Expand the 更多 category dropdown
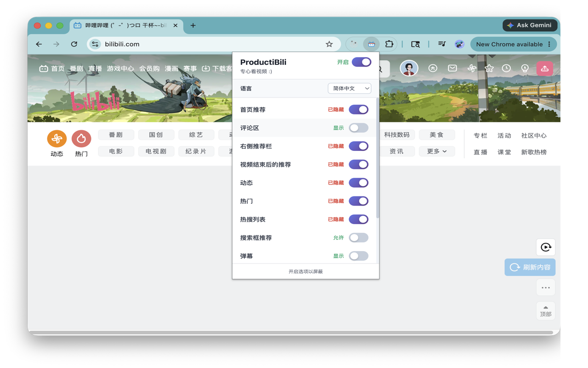This screenshot has width=588, height=368. coord(437,151)
